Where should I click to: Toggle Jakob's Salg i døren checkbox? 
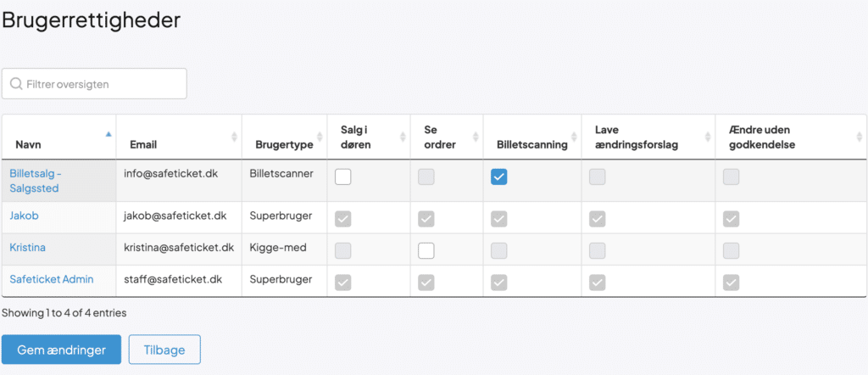click(343, 219)
